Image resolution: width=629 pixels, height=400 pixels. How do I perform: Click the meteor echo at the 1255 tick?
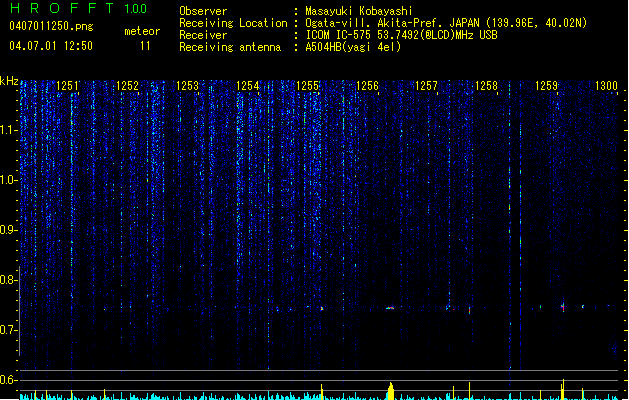[322, 309]
